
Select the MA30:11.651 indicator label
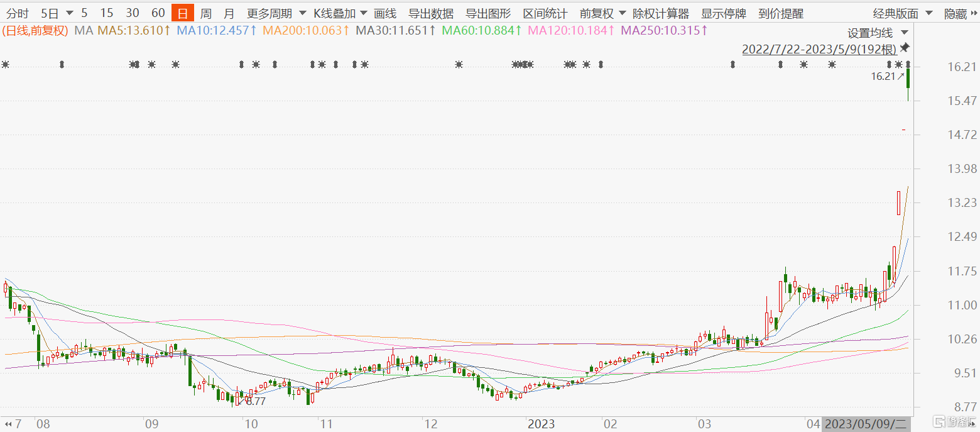pos(396,30)
